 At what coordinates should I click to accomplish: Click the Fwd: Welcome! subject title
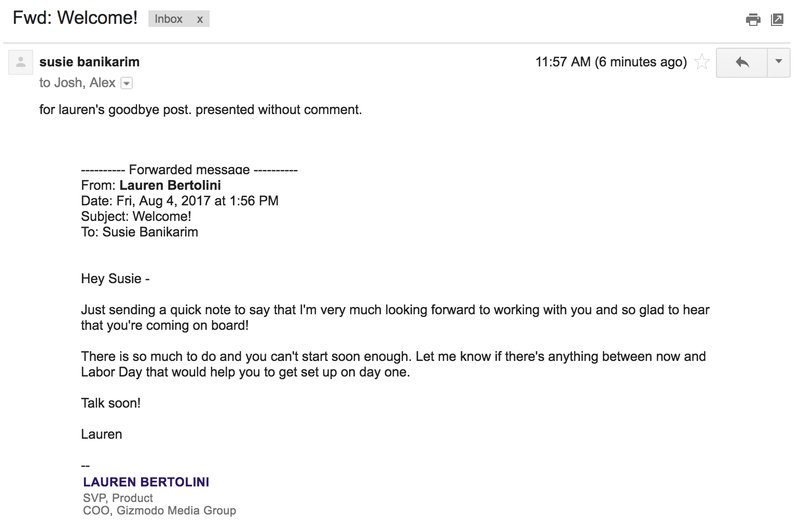[75, 18]
